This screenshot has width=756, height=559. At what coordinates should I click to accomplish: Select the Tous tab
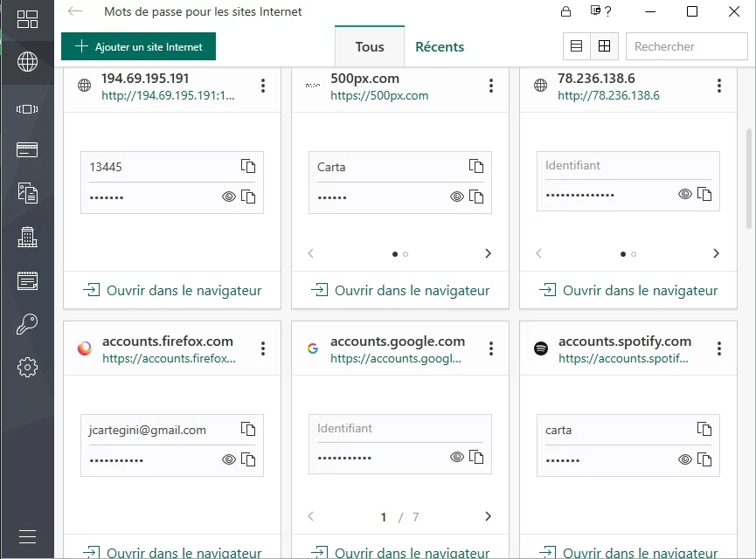[370, 46]
